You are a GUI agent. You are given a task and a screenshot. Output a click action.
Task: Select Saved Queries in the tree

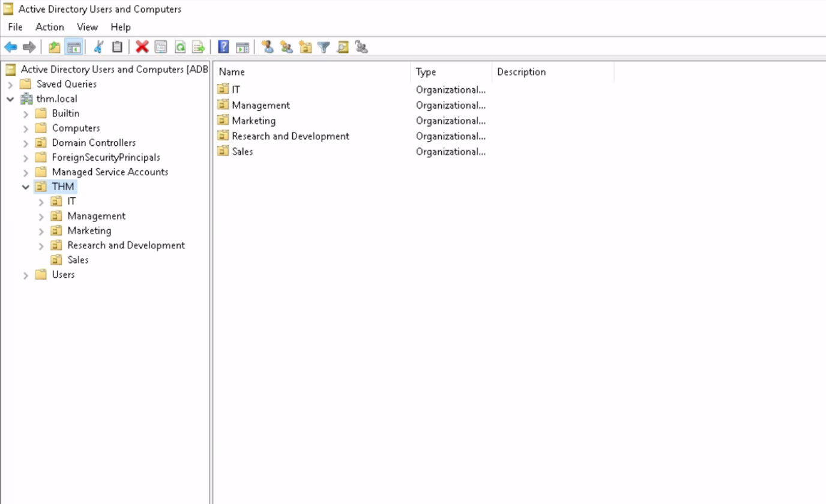(x=66, y=84)
